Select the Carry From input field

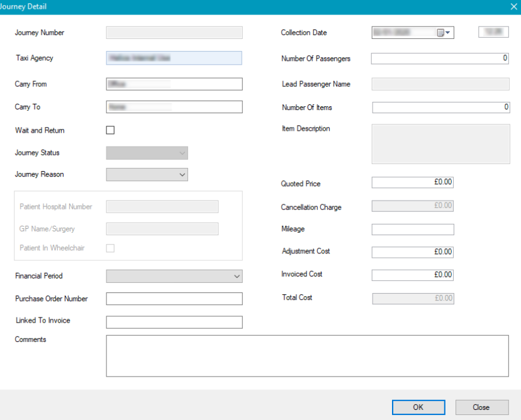click(x=174, y=84)
